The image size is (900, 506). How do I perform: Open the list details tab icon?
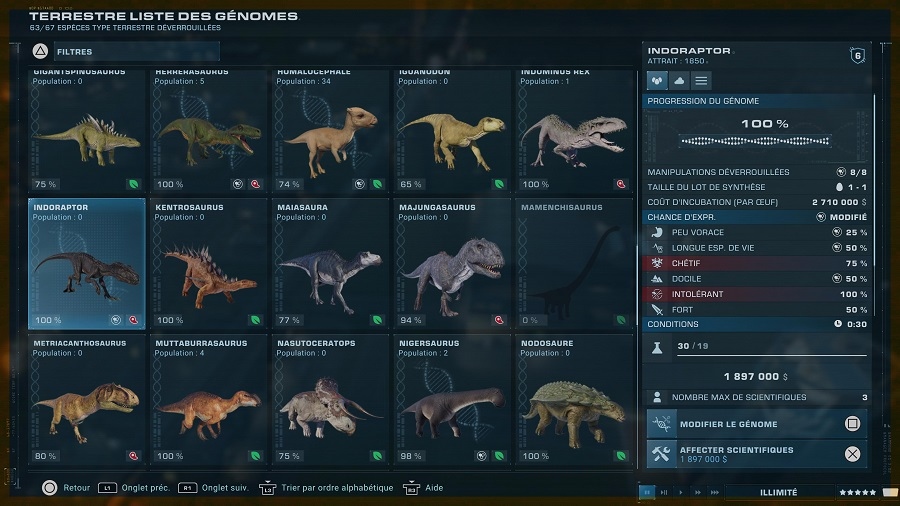tap(701, 80)
